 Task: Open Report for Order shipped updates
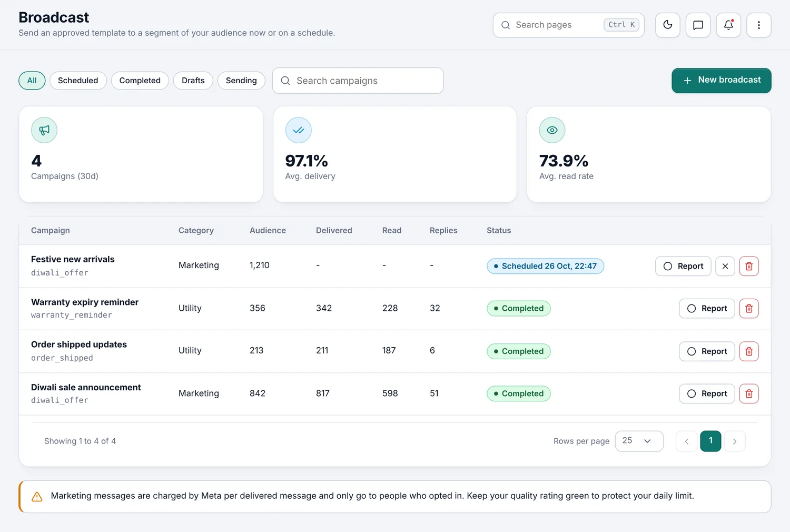click(x=707, y=351)
